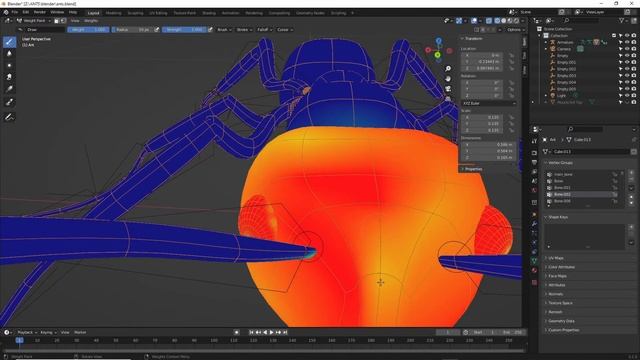
Task: Open the Render menu
Action: click(x=40, y=12)
